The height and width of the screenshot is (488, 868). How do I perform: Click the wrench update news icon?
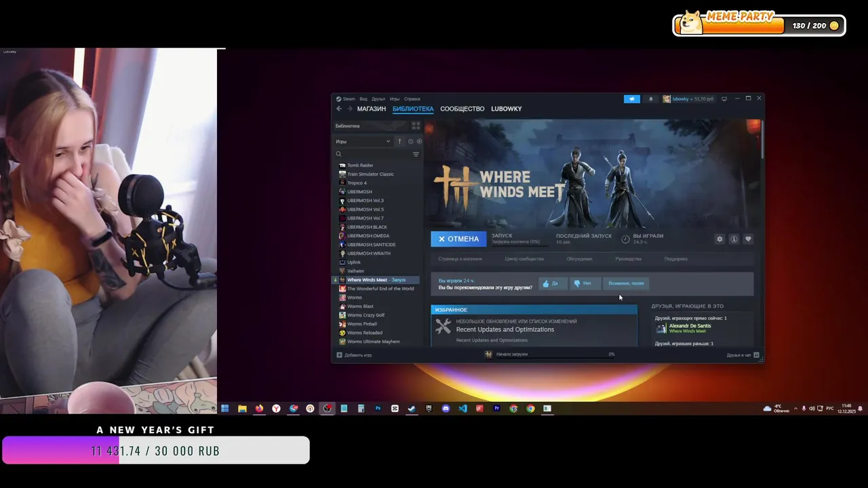(443, 326)
